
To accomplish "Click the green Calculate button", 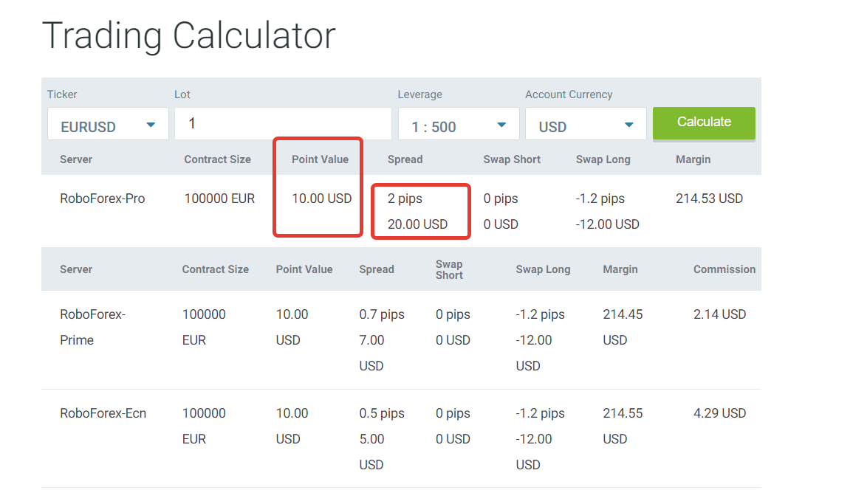I will [x=704, y=123].
